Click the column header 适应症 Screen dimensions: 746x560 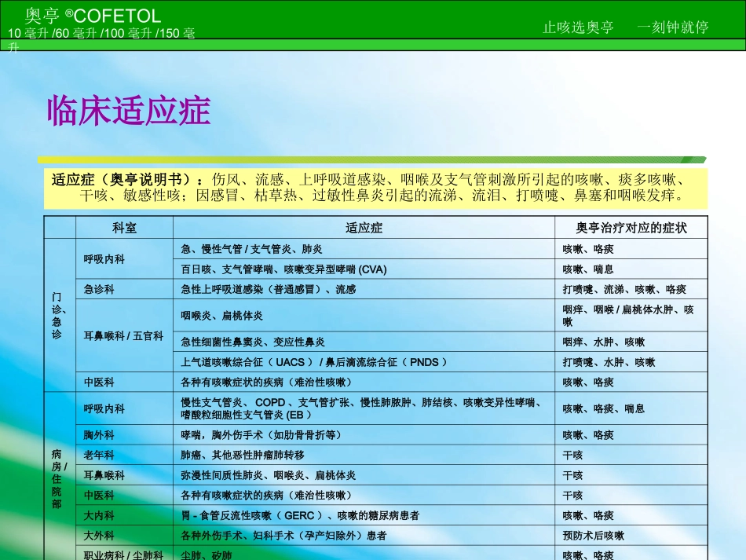[x=364, y=228]
